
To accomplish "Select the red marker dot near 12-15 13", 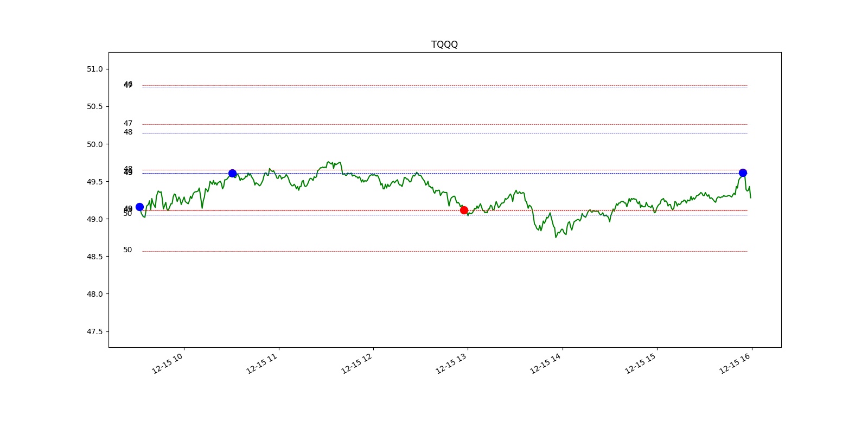I will (464, 210).
